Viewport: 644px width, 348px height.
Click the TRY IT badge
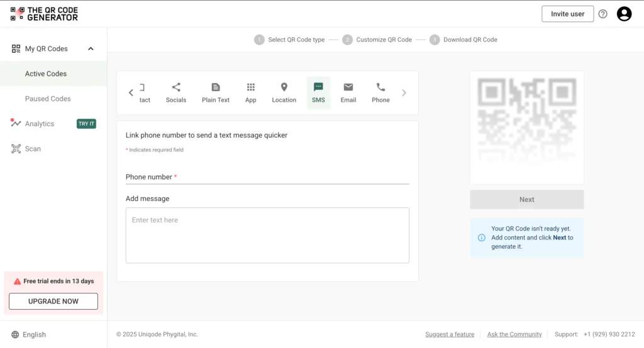pos(86,124)
